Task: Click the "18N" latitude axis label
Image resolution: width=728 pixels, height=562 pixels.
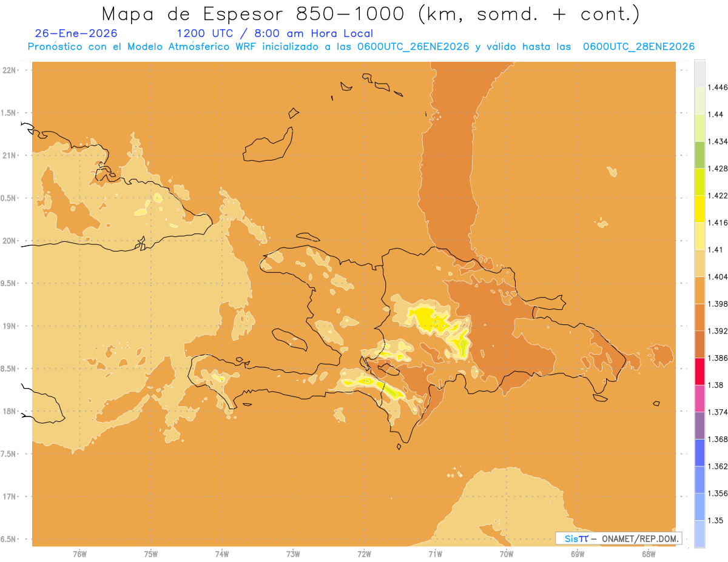Action: 10,411
